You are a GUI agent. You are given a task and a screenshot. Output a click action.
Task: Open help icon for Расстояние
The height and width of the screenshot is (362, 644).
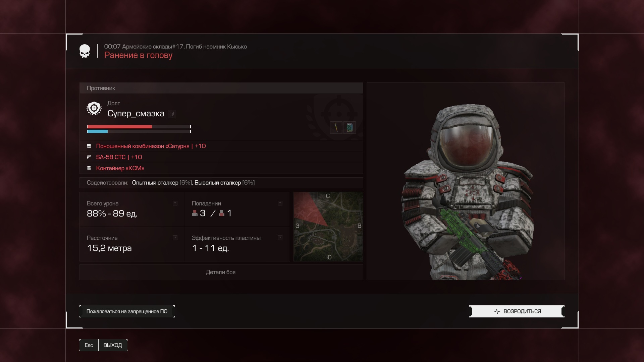click(175, 238)
